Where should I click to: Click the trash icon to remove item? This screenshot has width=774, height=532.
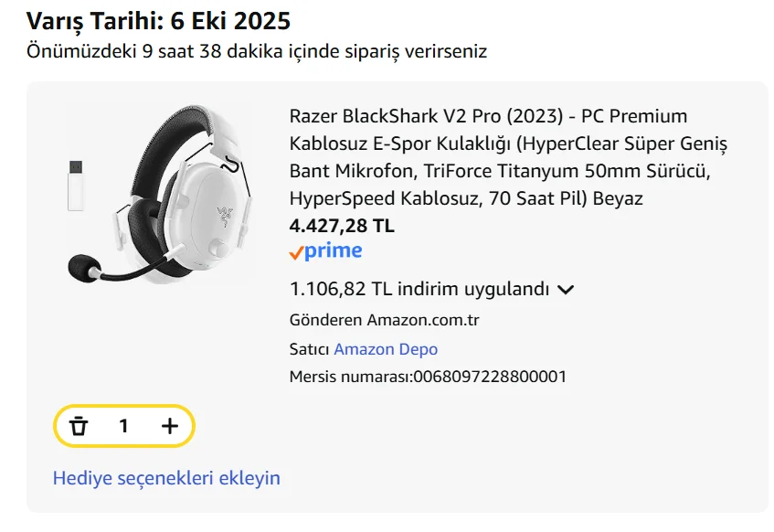(80, 426)
